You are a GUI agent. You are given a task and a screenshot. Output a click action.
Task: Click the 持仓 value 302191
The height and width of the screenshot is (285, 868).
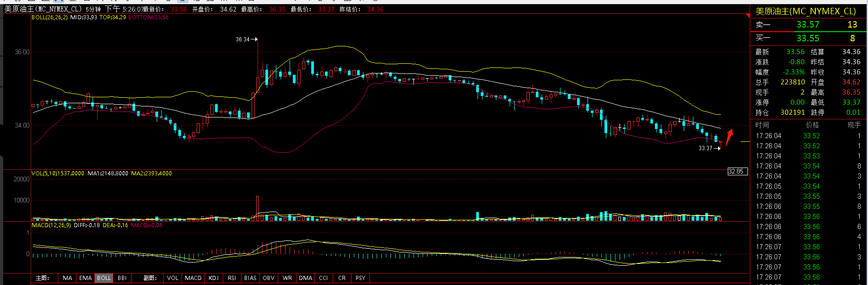pos(792,112)
